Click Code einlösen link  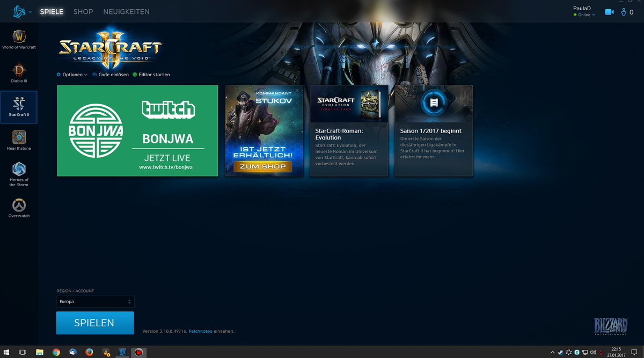pos(111,75)
